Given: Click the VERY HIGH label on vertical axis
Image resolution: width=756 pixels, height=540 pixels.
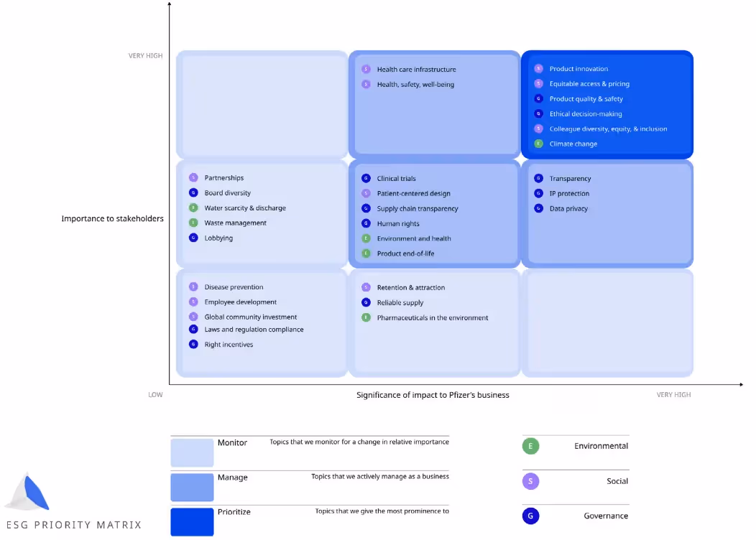Looking at the screenshot, I should pos(145,55).
